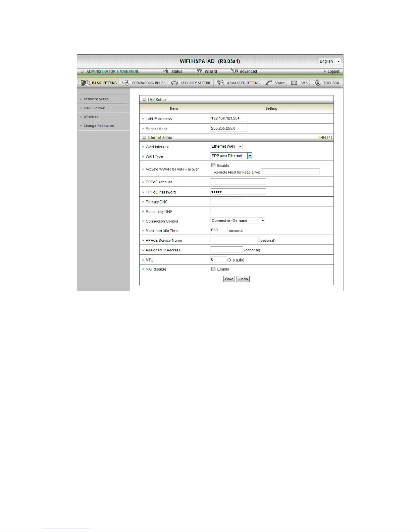Viewport: 411px width, 532px height.
Task: Click the Primary DNS field
Action: tap(226, 201)
